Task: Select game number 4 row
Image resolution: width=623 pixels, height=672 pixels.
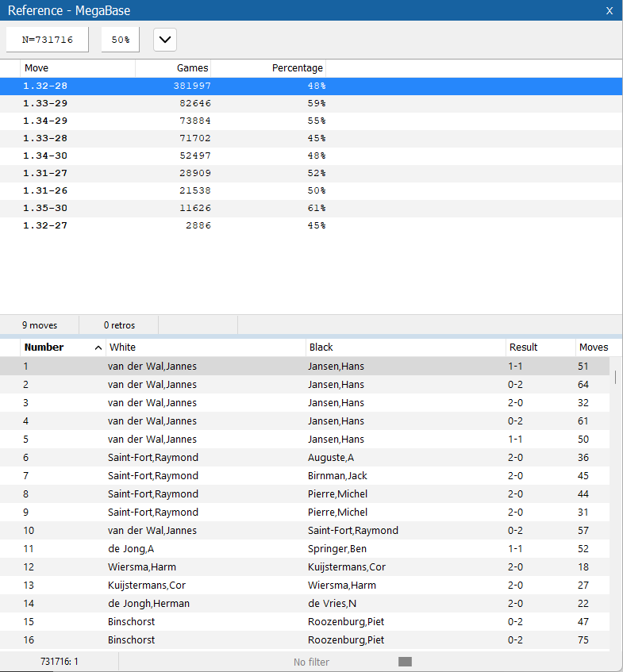Action: (x=305, y=420)
